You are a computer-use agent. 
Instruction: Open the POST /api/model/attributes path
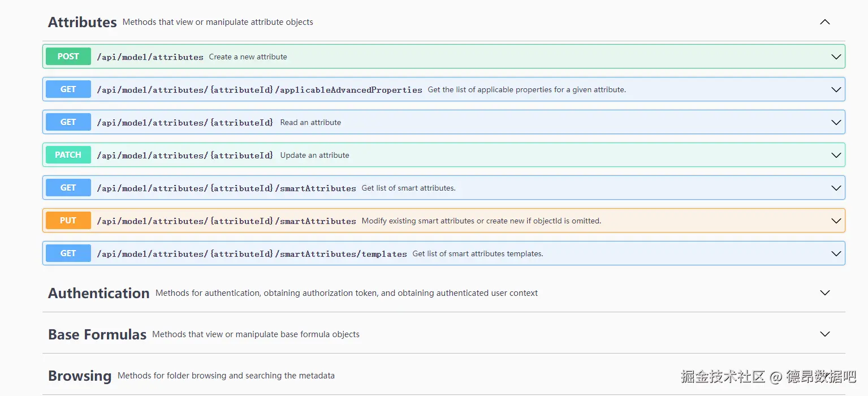point(150,57)
